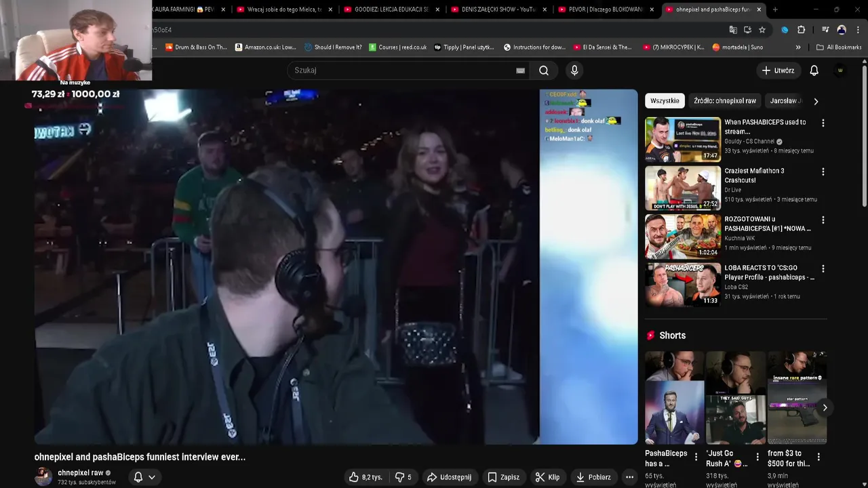
Task: Open All Bookmarks folder
Action: (x=840, y=47)
